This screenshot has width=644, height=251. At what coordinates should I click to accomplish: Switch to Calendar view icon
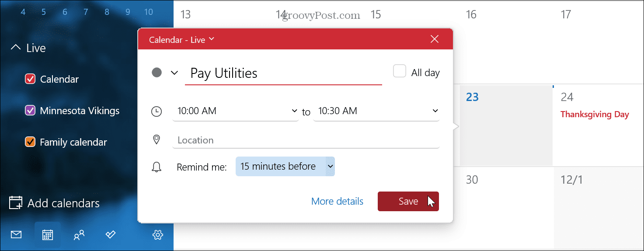pyautogui.click(x=48, y=235)
